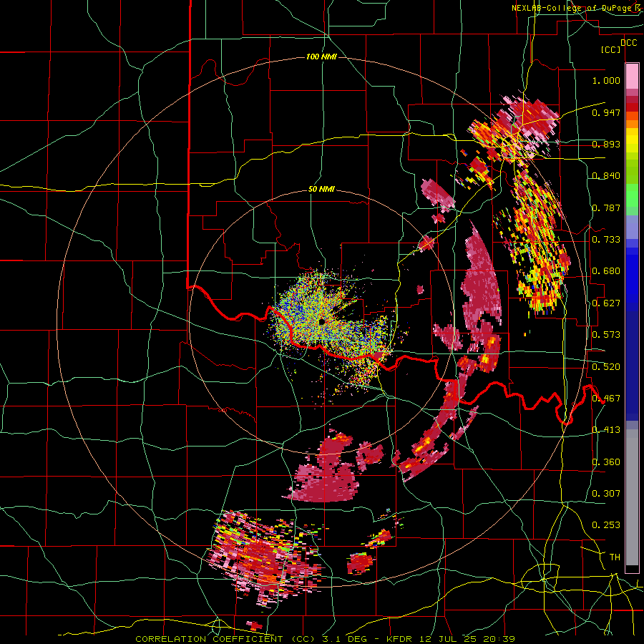Click the 0.360 scale value

point(606,462)
